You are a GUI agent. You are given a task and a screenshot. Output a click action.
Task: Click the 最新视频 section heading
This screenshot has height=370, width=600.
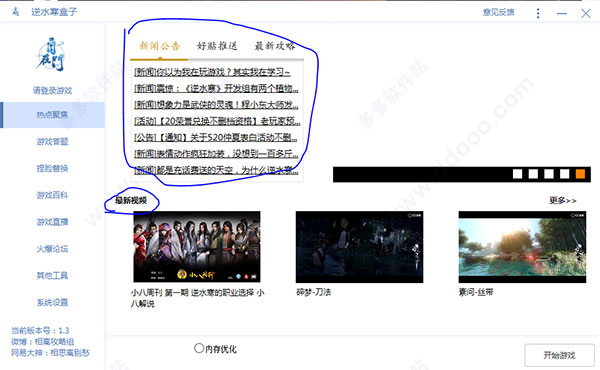click(x=131, y=200)
